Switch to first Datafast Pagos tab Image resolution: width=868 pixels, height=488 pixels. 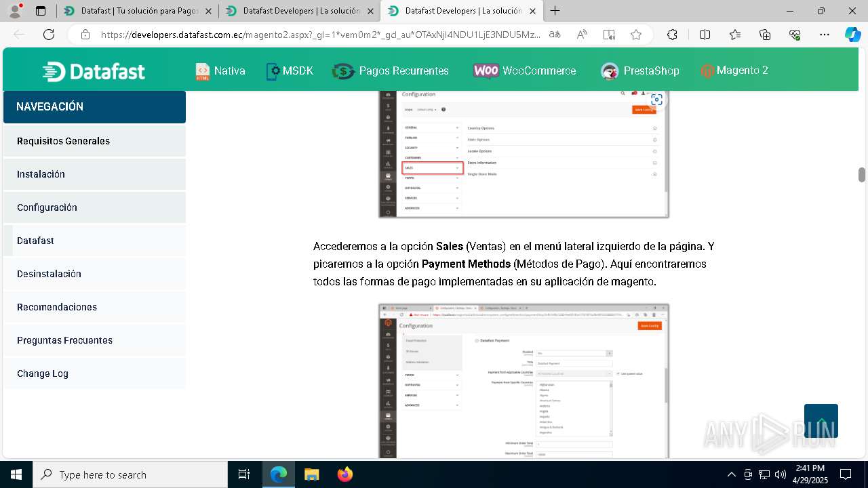(136, 11)
